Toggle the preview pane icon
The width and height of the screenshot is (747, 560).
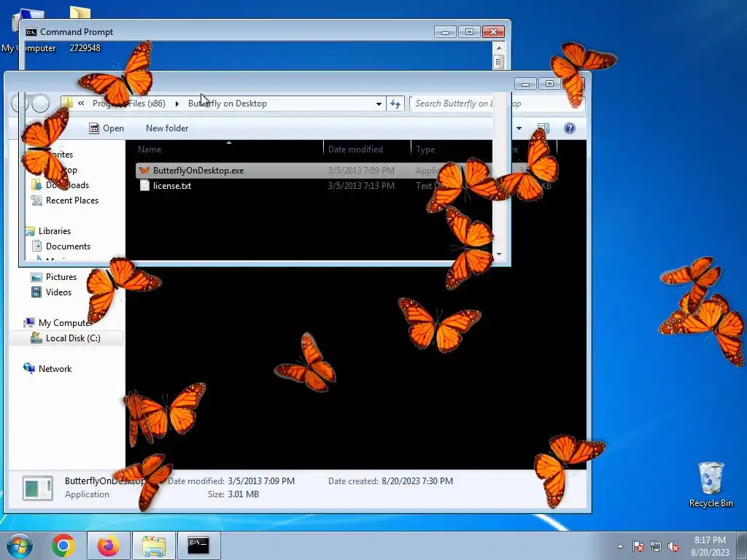543,128
